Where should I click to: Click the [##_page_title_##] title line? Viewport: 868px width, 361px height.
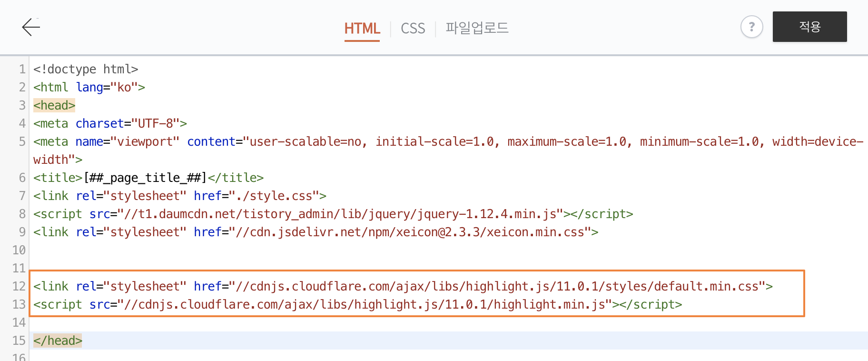point(148,178)
